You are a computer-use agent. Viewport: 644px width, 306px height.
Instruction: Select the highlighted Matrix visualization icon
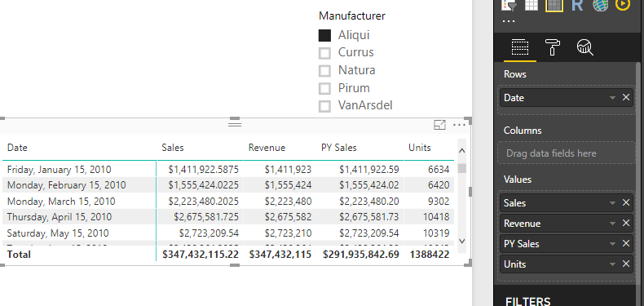click(x=554, y=5)
